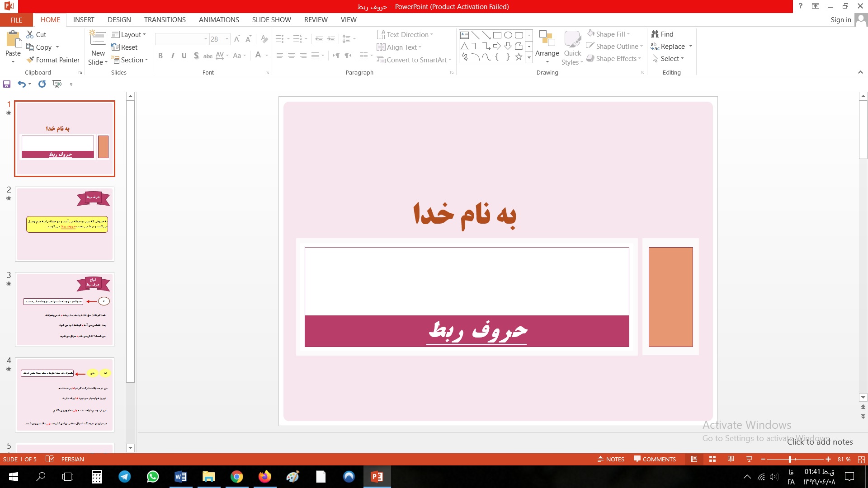Click the Arrange icon in Drawing group
Viewport: 868px width, 488px height.
[547, 40]
